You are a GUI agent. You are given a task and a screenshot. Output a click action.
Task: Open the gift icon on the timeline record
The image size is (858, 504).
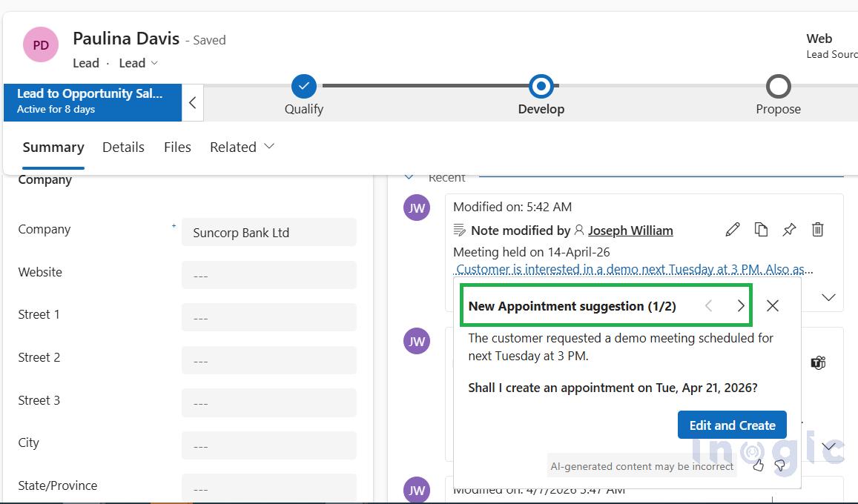coord(818,362)
